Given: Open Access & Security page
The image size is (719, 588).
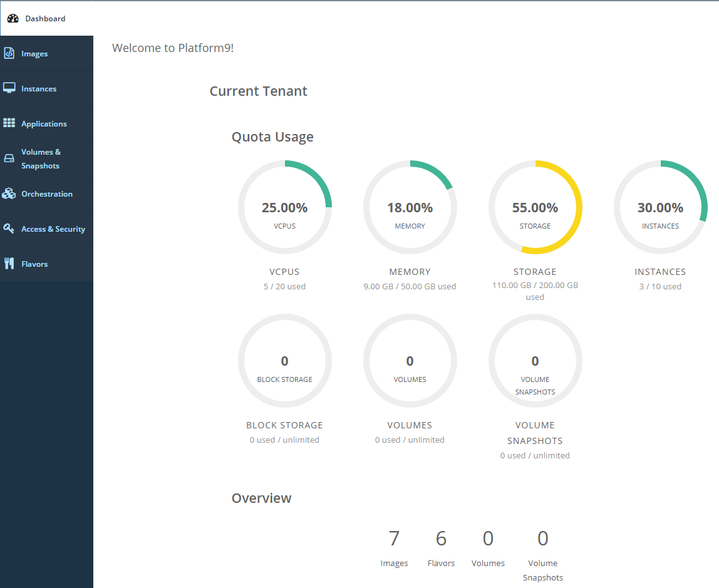Looking at the screenshot, I should (46, 229).
